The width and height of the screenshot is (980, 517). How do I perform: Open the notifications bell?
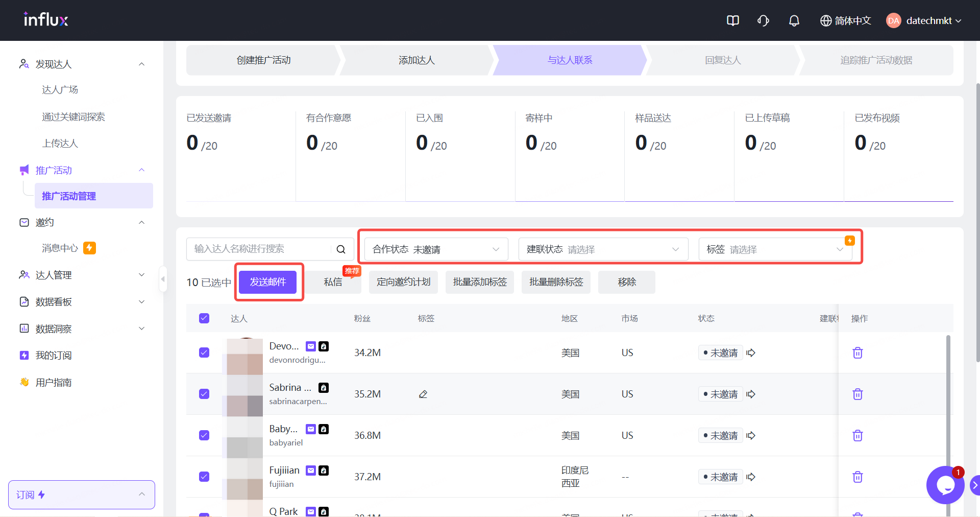pyautogui.click(x=794, y=20)
